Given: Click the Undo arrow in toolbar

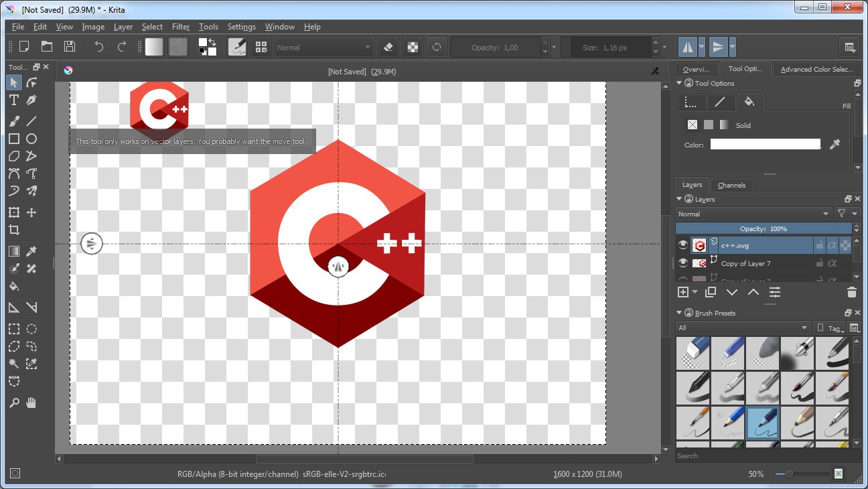Looking at the screenshot, I should [x=99, y=47].
